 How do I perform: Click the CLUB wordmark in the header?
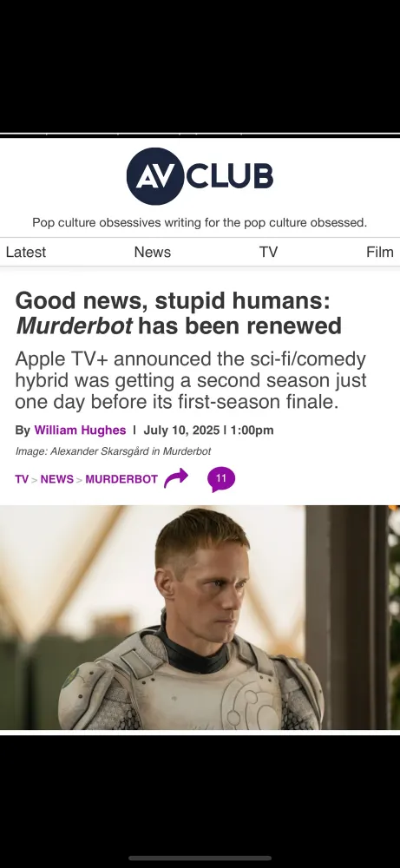[230, 176]
